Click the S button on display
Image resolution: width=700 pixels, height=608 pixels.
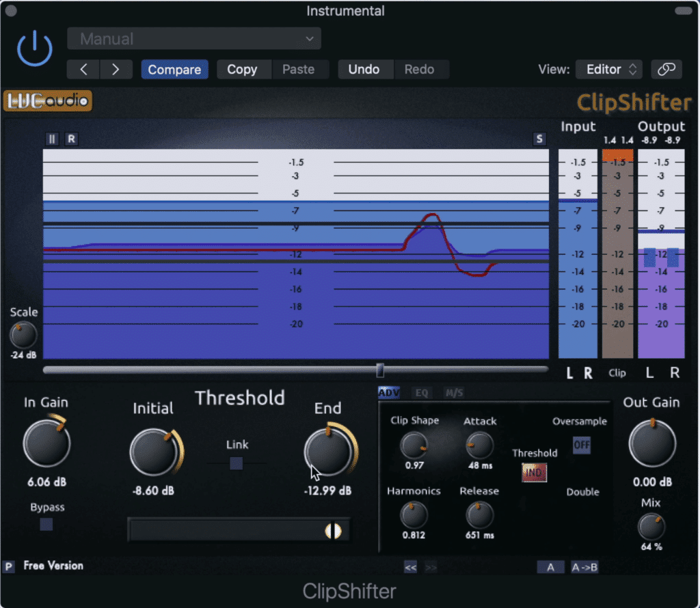click(539, 139)
